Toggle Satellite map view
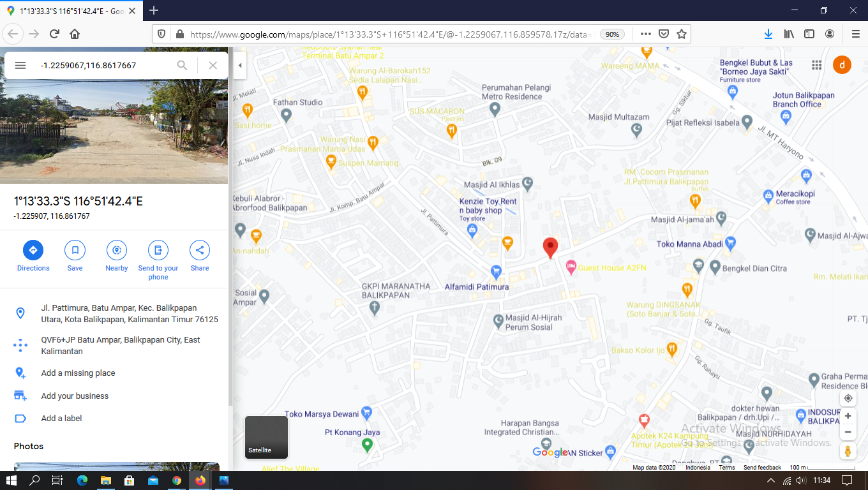 pos(267,437)
